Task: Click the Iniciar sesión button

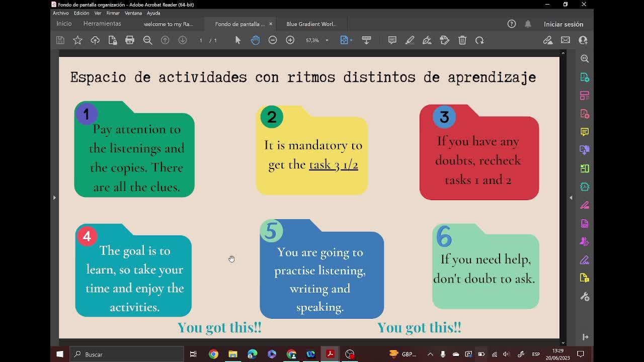Action: tap(563, 24)
